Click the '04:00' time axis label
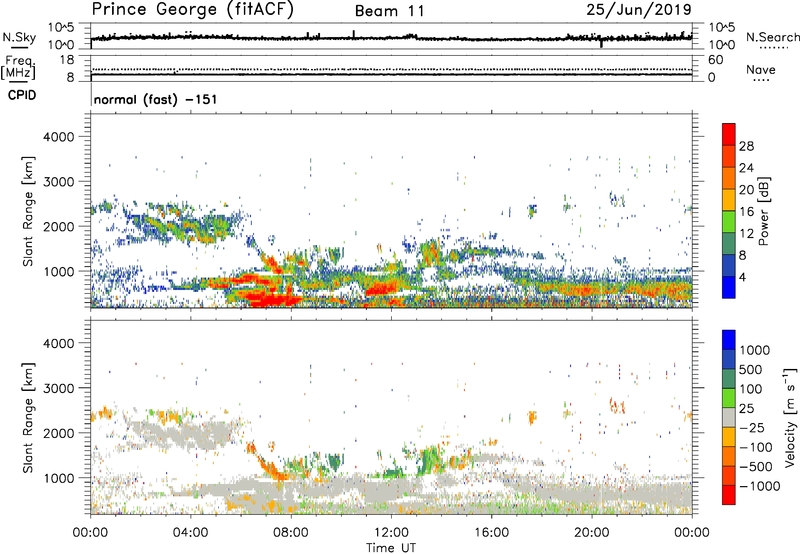The width and height of the screenshot is (800, 554). coord(190,533)
